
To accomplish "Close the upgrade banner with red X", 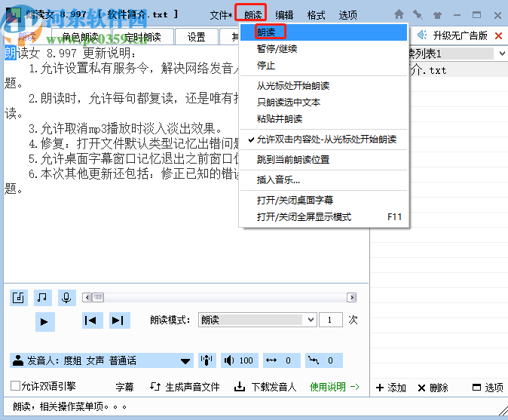I will point(499,35).
